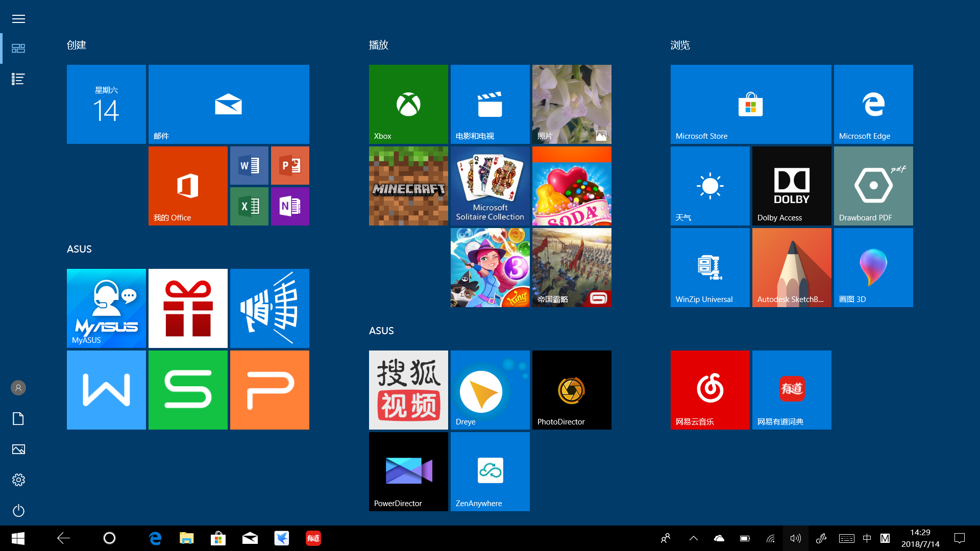Launch the Drawboard PDF tile
The image size is (980, 551).
click(873, 186)
